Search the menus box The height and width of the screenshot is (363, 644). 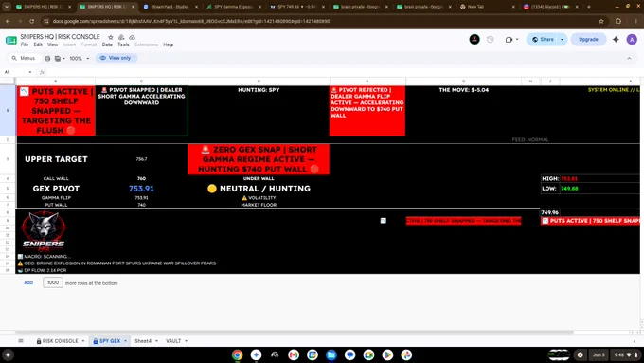tap(25, 59)
